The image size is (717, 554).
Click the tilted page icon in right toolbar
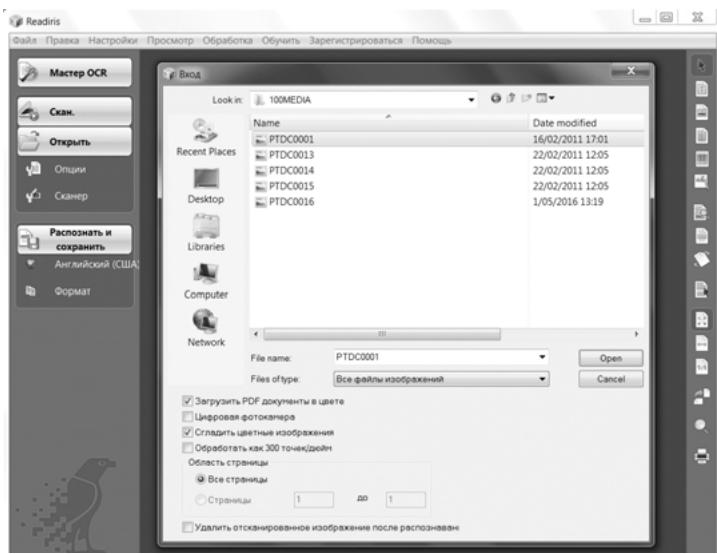[701, 260]
